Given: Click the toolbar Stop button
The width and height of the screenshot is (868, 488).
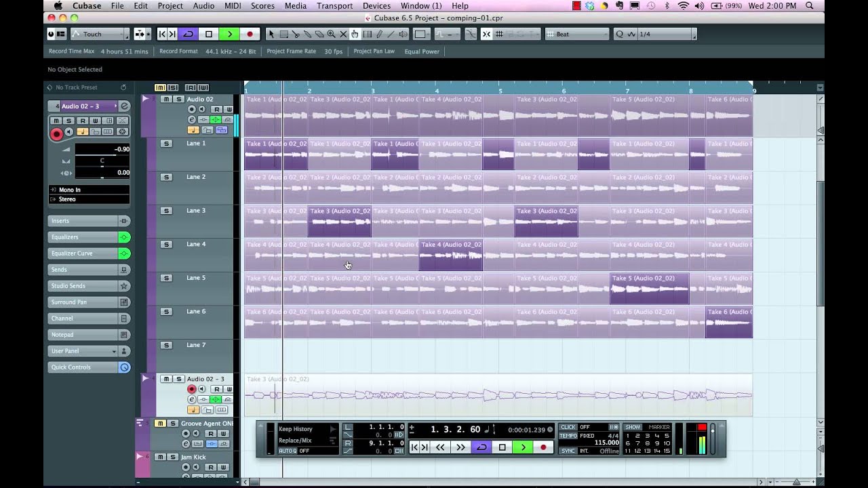Looking at the screenshot, I should pyautogui.click(x=209, y=34).
